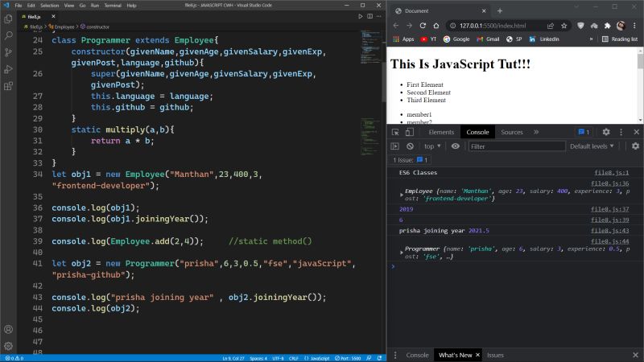Open the browser extensions puzzle icon
This screenshot has width=644, height=362.
(x=608, y=26)
